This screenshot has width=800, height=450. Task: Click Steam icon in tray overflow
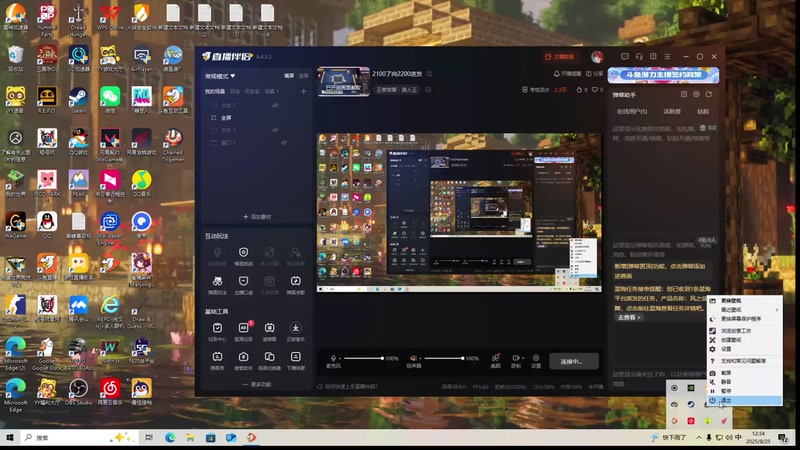[691, 405]
